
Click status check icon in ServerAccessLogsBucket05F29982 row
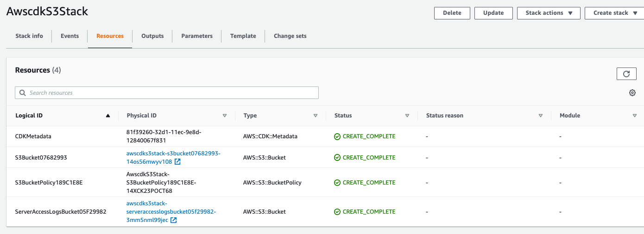pyautogui.click(x=337, y=212)
